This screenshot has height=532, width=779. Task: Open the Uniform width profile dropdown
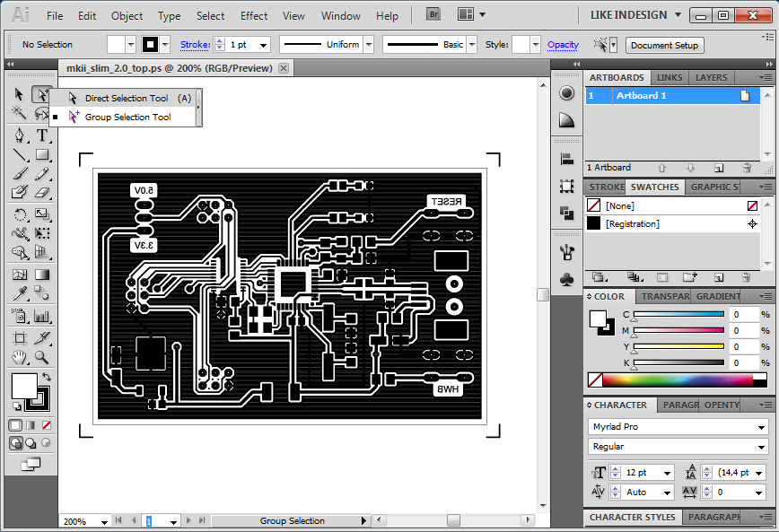point(369,45)
